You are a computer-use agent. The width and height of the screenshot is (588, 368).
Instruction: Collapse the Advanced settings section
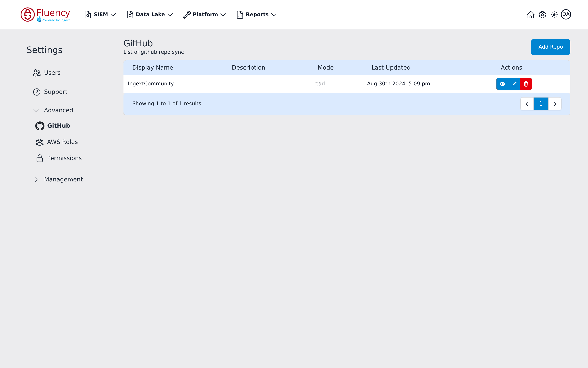[53, 110]
